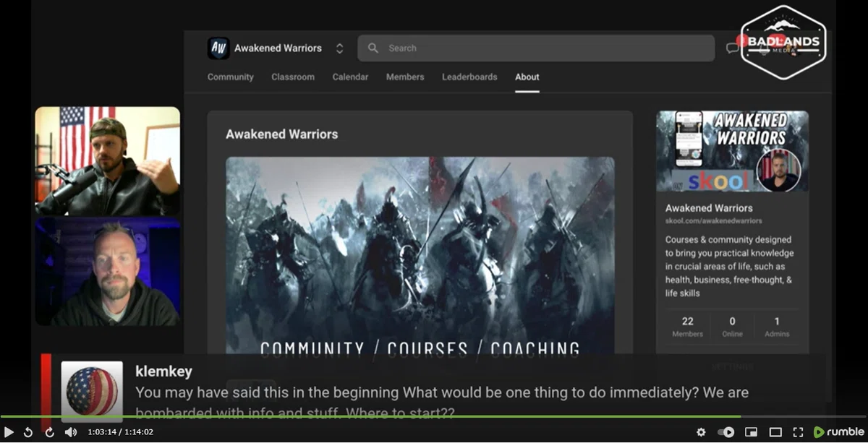The width and height of the screenshot is (868, 443).
Task: Click the Search input field
Action: pos(536,48)
